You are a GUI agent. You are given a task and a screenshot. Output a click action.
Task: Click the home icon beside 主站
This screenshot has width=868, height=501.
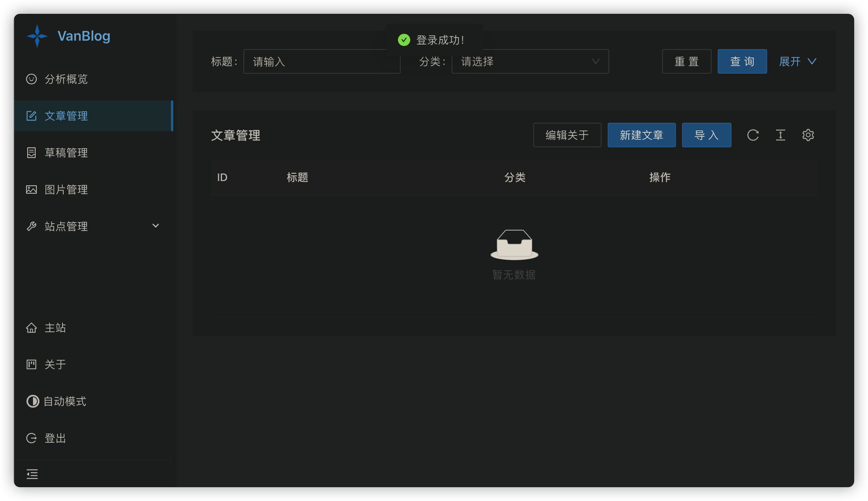click(31, 328)
